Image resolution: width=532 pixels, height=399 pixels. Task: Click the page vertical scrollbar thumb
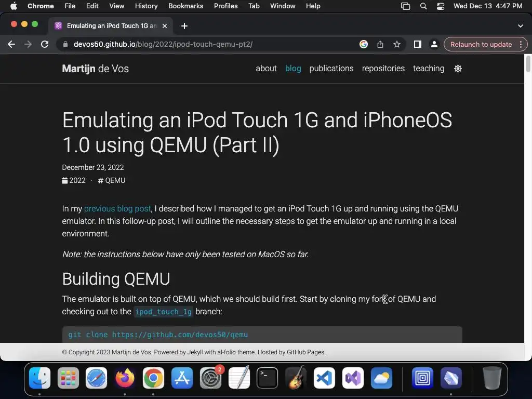click(528, 64)
